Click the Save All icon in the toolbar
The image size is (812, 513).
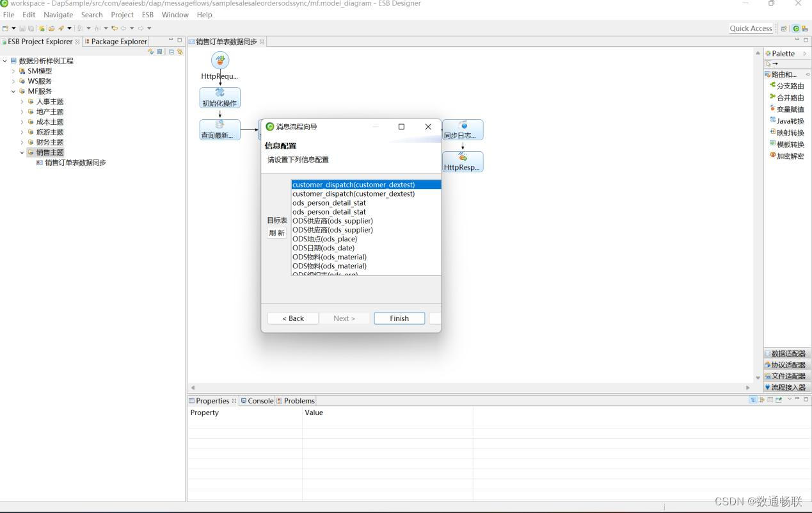pos(31,28)
